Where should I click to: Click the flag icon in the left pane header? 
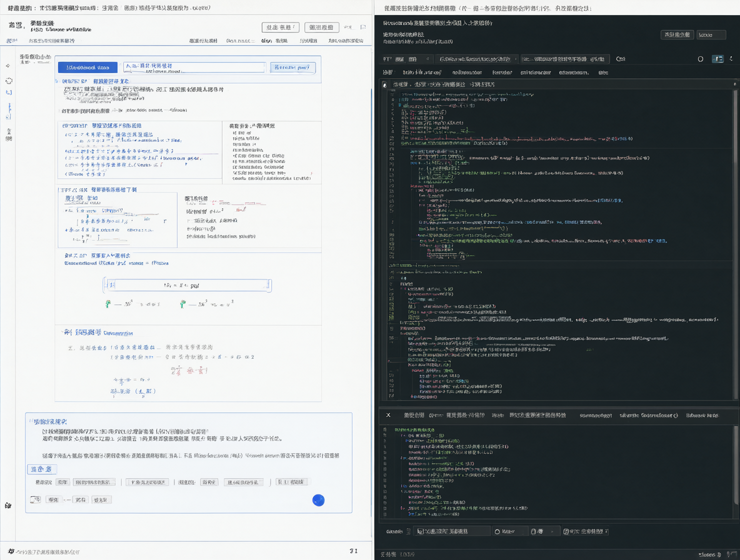coord(363,27)
